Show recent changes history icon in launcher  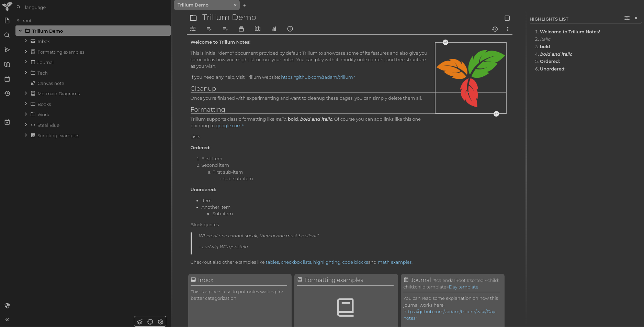click(x=7, y=94)
